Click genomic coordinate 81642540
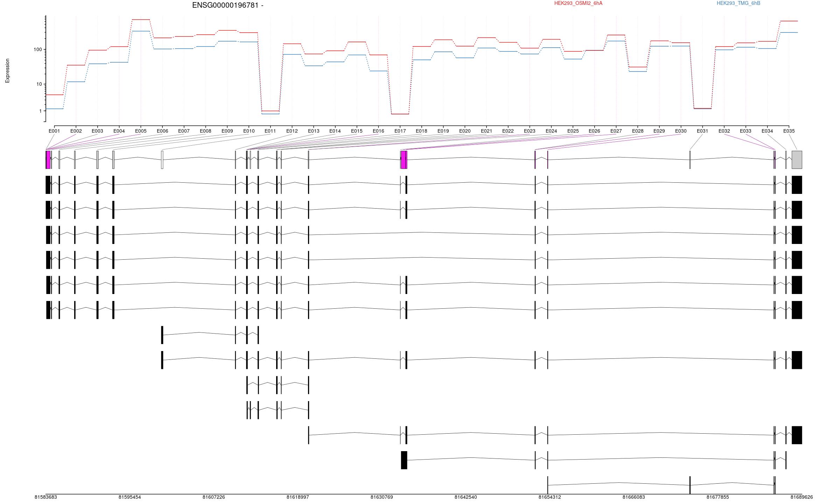 coord(466,497)
